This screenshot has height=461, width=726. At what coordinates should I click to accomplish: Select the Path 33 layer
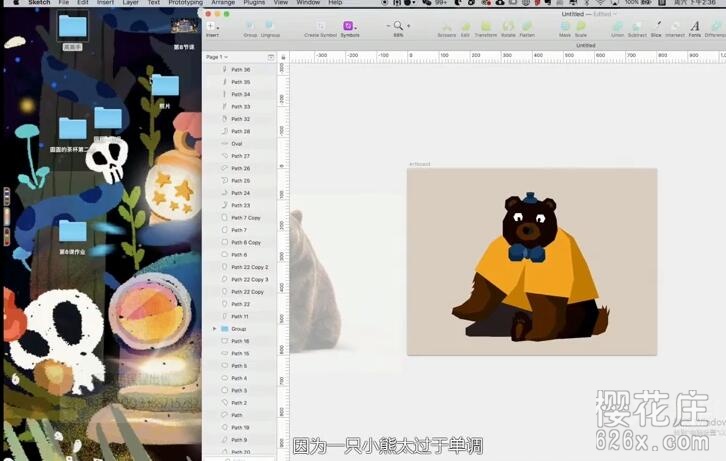[240, 106]
